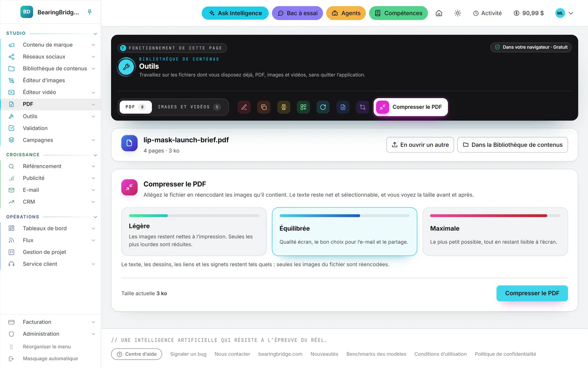Switch to the PDF tab
Image resolution: width=588 pixels, height=368 pixels.
pos(136,107)
